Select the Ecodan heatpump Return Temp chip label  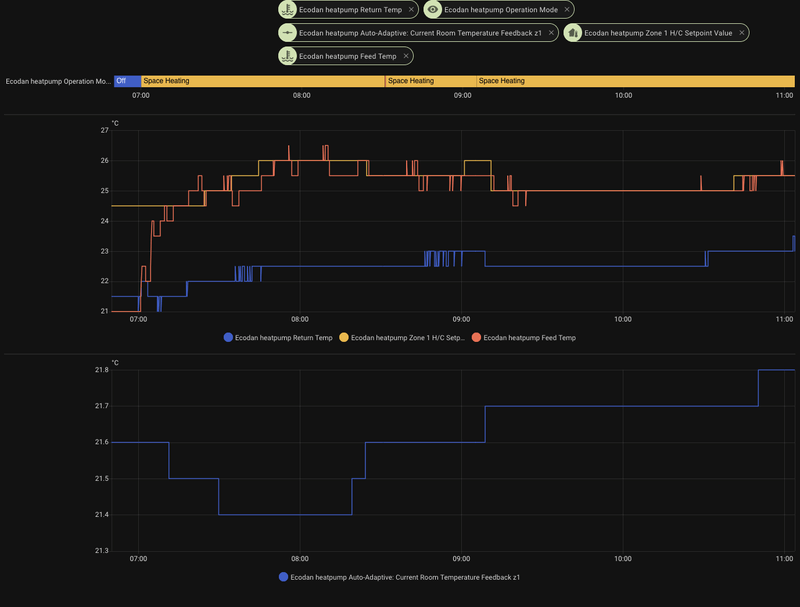tap(351, 10)
